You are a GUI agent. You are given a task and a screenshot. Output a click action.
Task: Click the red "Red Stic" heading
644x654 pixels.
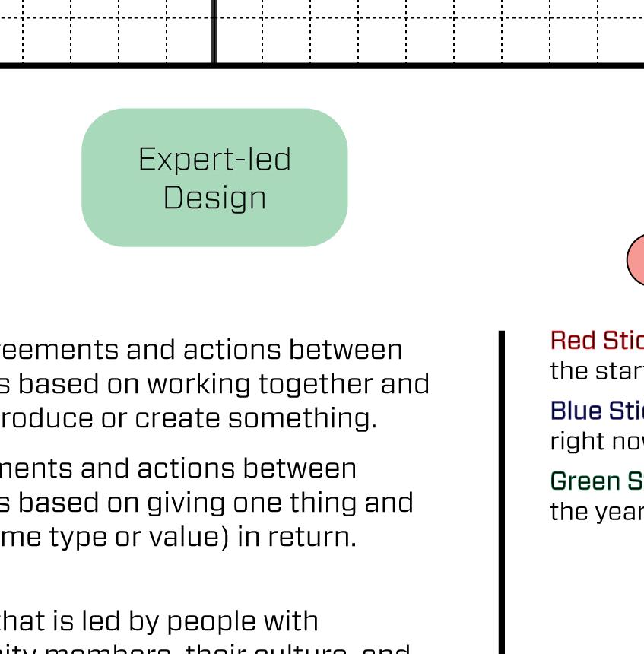tap(596, 341)
